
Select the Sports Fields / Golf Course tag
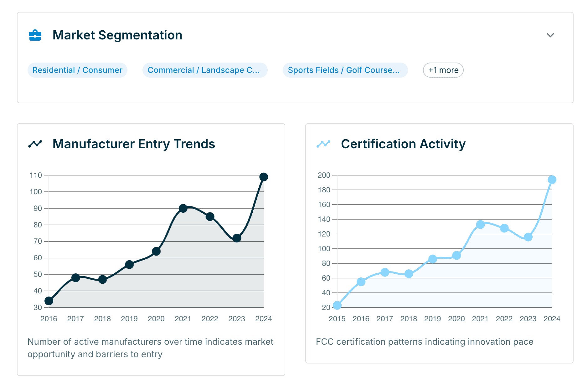coord(345,70)
